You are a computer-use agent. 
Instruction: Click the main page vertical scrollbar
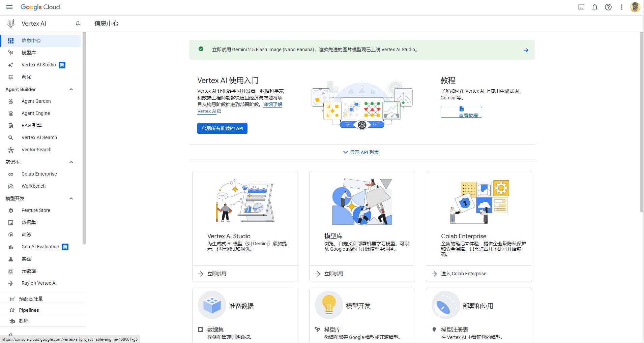(642, 122)
